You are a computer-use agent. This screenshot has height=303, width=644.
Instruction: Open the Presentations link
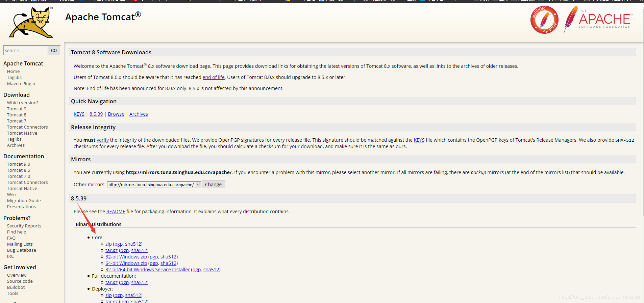(21, 206)
